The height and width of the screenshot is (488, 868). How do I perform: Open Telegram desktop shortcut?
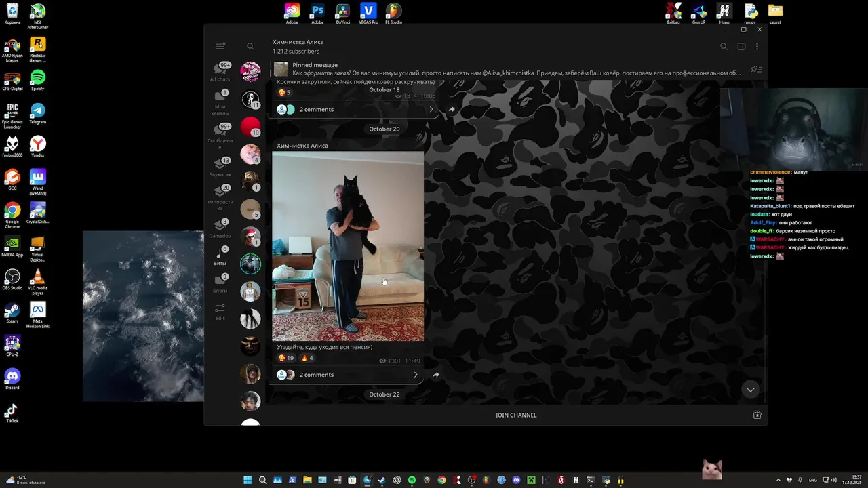point(38,113)
